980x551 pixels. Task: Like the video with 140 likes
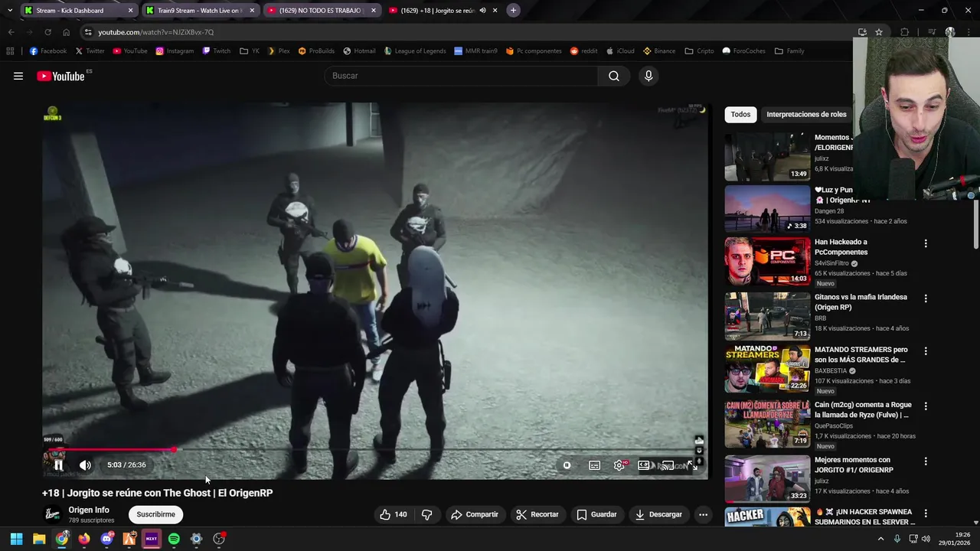[394, 514]
